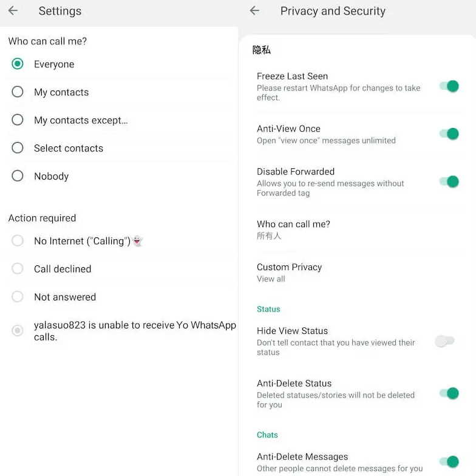Screen dimensions: 476x476
Task: Go back from the Settings screen
Action: [13, 11]
